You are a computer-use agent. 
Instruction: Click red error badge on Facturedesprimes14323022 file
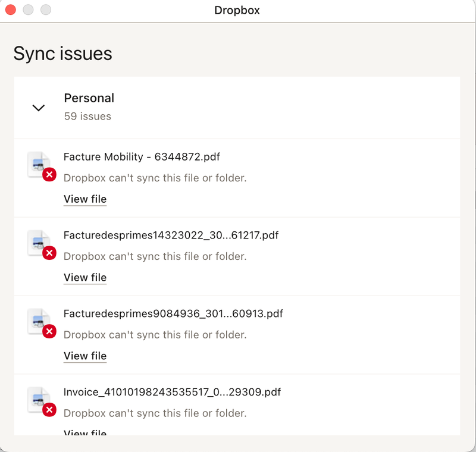[49, 253]
